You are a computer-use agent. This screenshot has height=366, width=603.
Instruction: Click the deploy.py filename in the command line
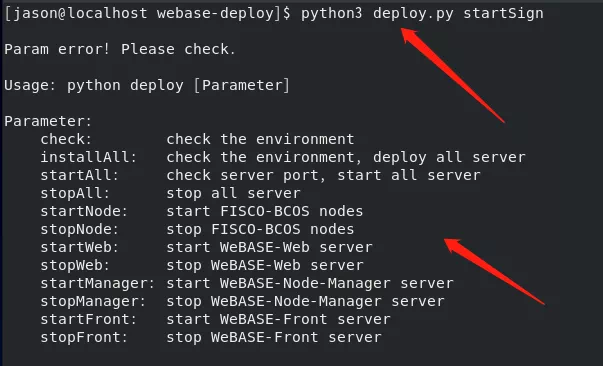413,13
